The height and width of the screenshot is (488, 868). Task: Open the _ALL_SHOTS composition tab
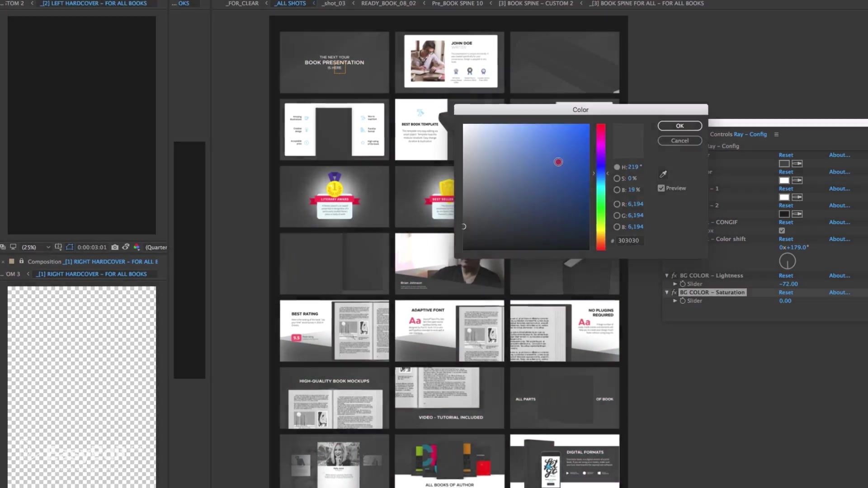point(291,4)
